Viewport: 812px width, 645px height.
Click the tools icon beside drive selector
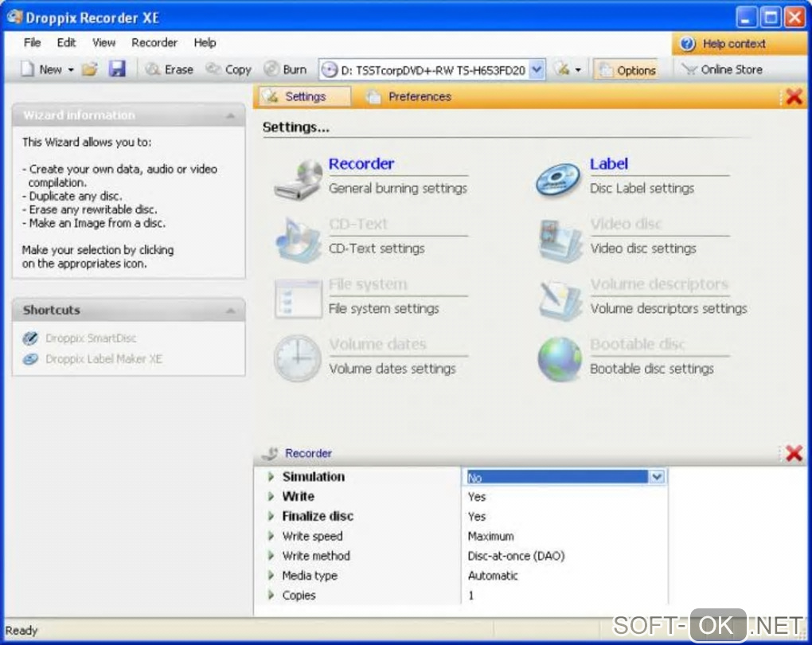[562, 69]
